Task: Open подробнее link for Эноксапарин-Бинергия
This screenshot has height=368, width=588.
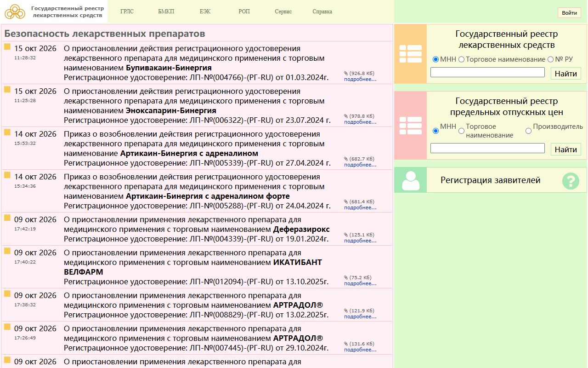Action: [360, 122]
